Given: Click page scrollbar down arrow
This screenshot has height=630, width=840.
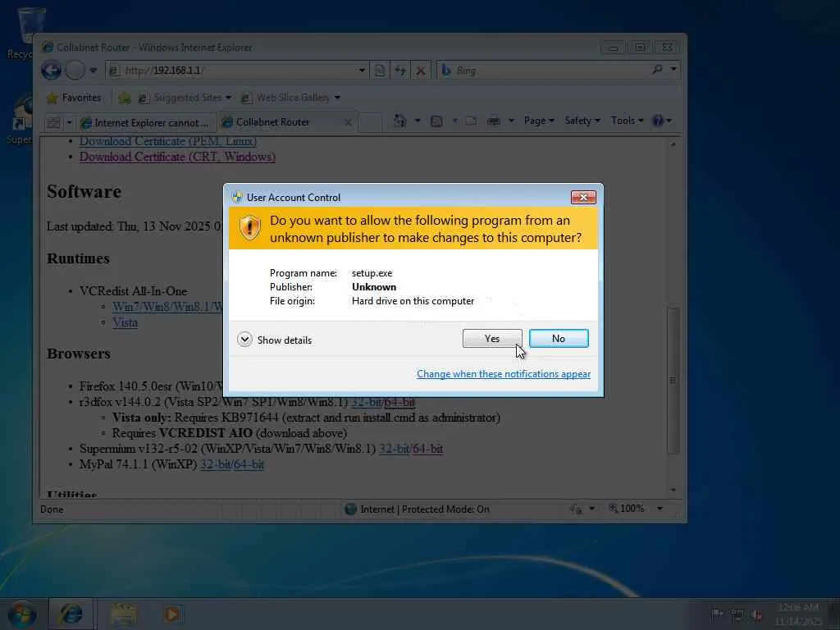Looking at the screenshot, I should click(673, 490).
